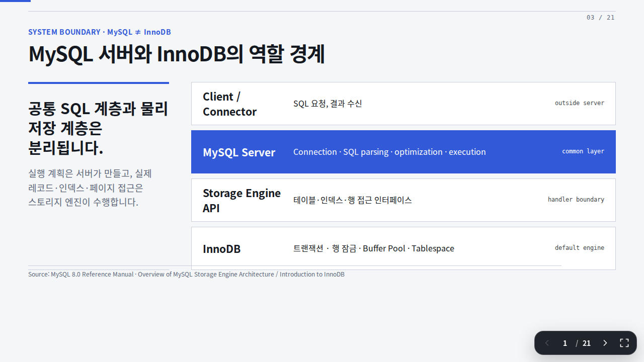This screenshot has width=644, height=362.
Task: Click the paragraph starting '실행 계획은 서버가 만들고'
Action: tap(90, 188)
